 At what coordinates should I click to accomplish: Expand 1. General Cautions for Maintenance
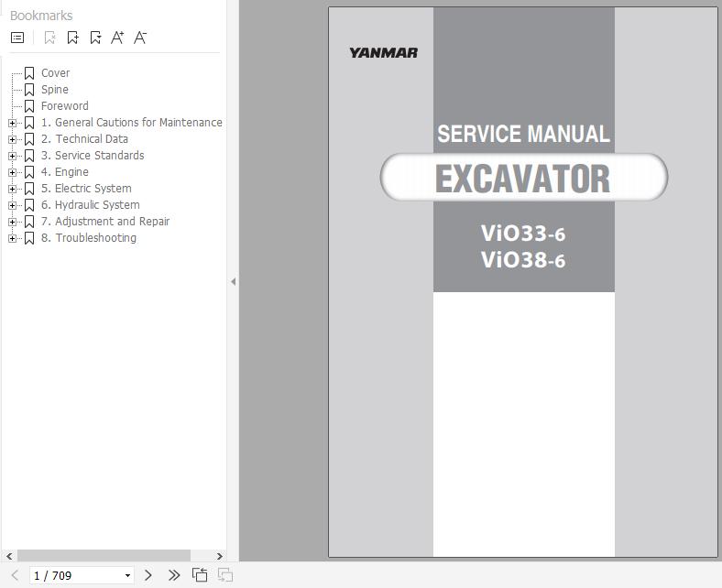click(13, 123)
